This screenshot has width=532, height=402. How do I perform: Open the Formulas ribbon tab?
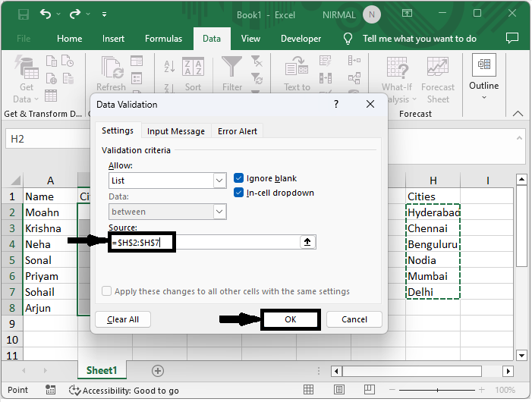click(163, 39)
